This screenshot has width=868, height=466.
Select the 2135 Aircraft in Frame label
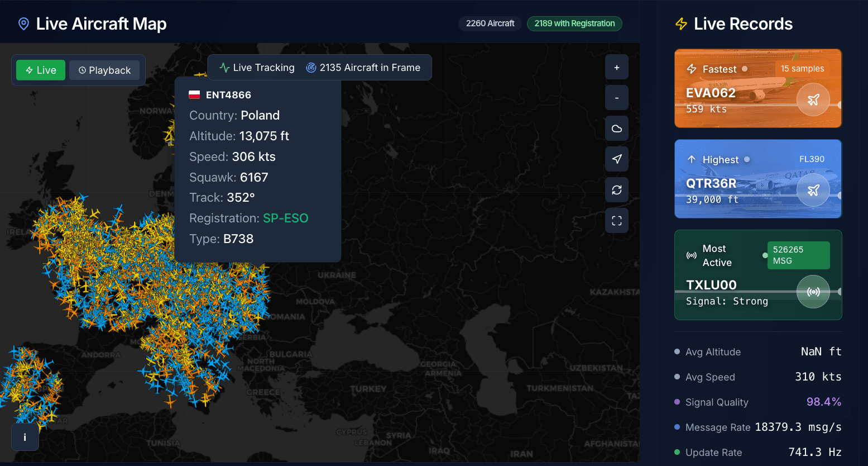pos(363,68)
